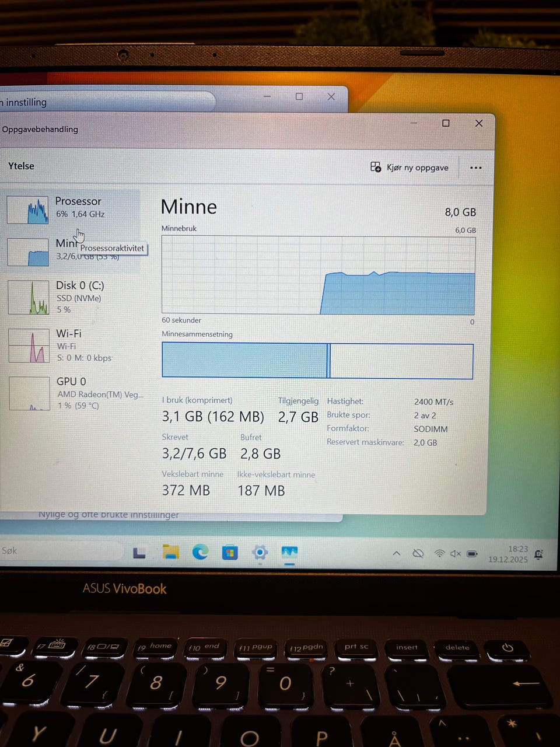This screenshot has width=560, height=747.
Task: Maximize the background innstilling window
Action: click(299, 96)
